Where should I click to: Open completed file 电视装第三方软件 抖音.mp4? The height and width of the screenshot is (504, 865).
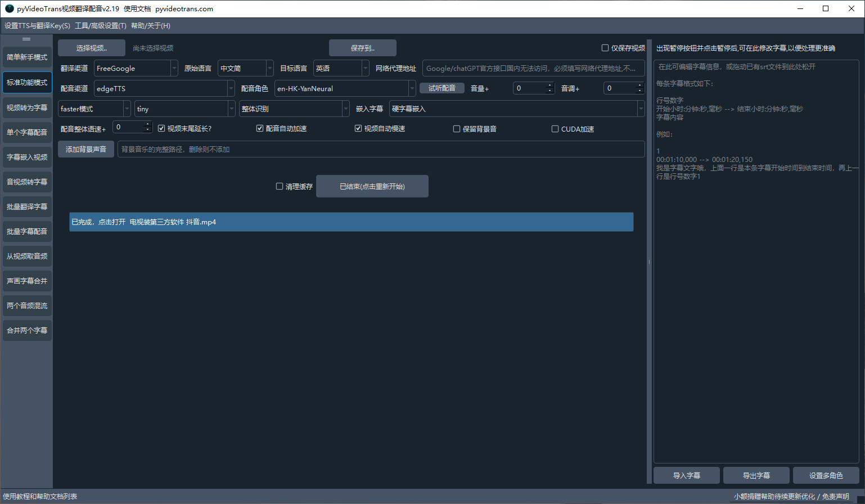coord(351,222)
